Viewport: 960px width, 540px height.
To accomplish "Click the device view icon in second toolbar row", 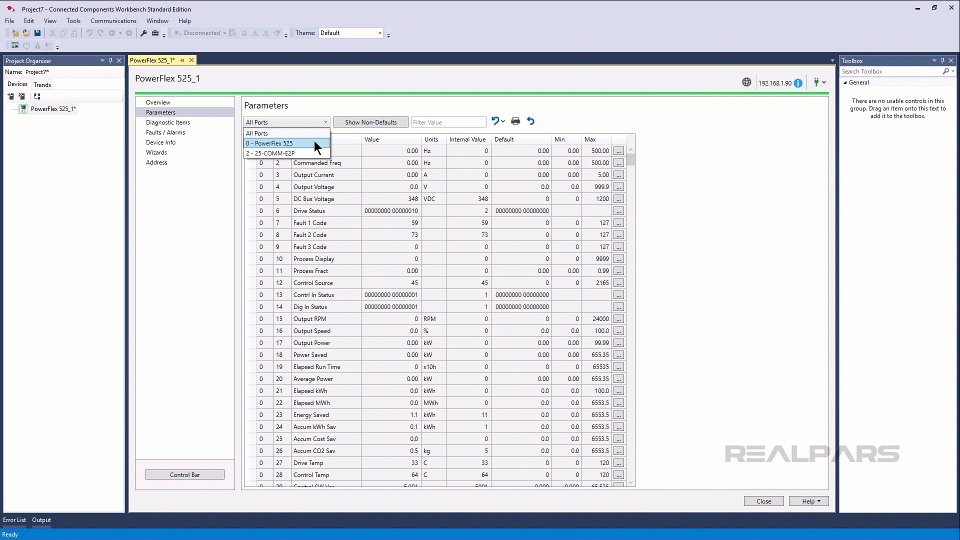I will (15, 45).
